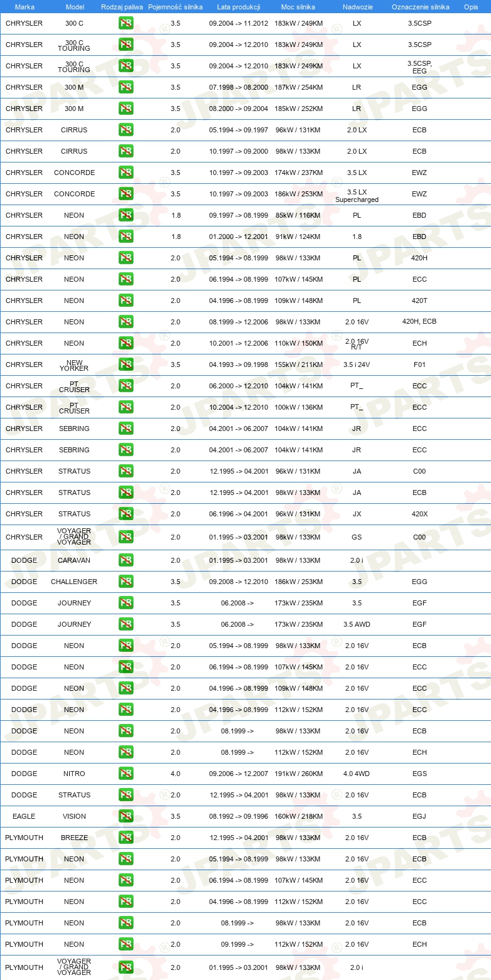Click the fuel icon for Concorde Supercharged row
491x980 pixels.
[126, 194]
